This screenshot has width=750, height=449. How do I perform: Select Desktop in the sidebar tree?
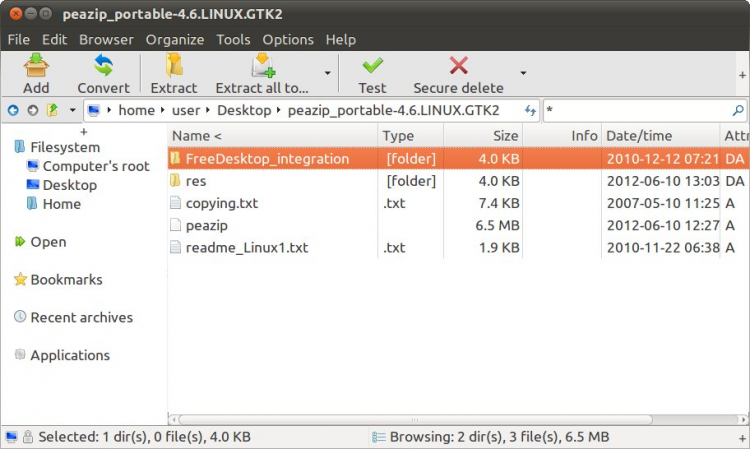(70, 185)
